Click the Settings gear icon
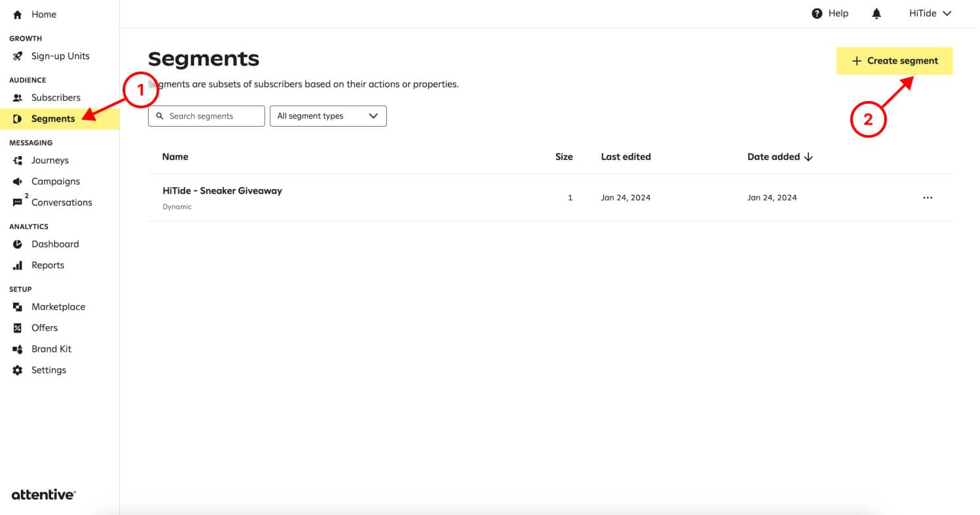This screenshot has width=980, height=515. coord(18,370)
